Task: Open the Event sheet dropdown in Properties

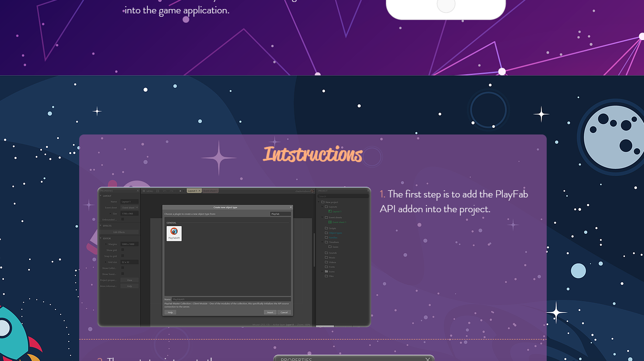Action: click(x=129, y=207)
